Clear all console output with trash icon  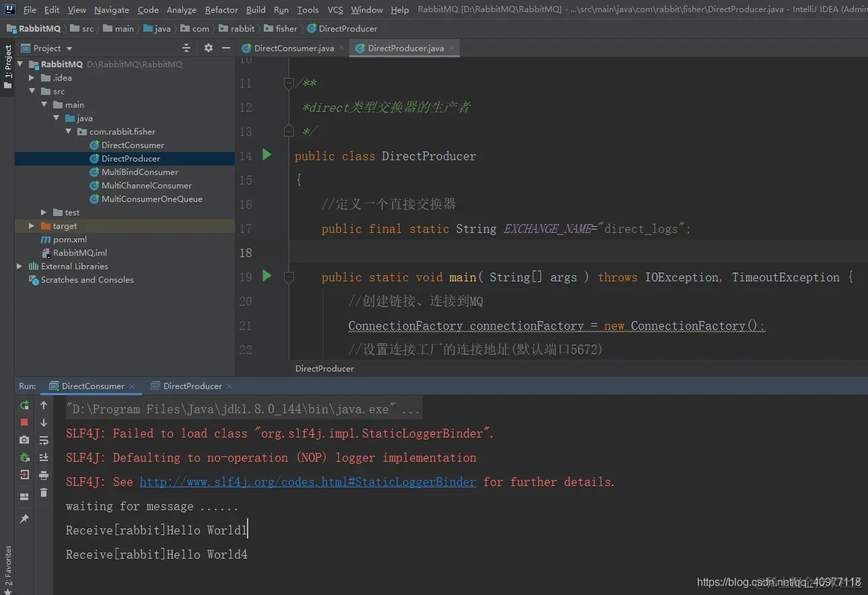click(x=44, y=493)
